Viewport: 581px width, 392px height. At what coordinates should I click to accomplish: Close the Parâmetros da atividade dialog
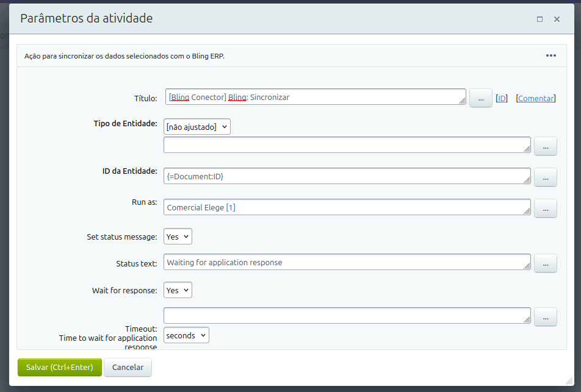[x=557, y=19]
